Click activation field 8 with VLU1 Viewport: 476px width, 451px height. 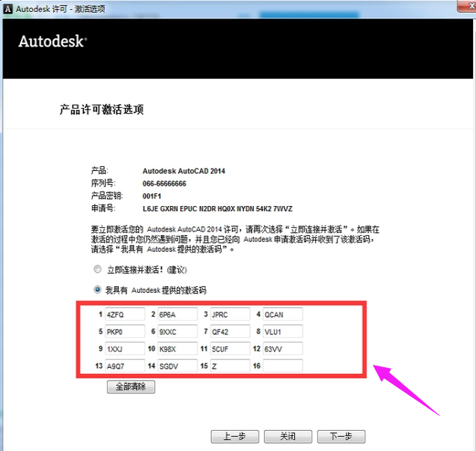tap(282, 331)
